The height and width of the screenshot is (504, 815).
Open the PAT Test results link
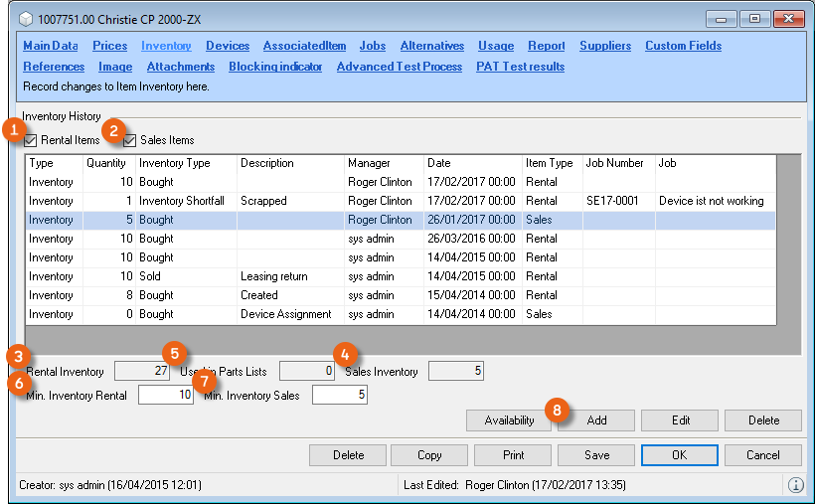click(520, 67)
